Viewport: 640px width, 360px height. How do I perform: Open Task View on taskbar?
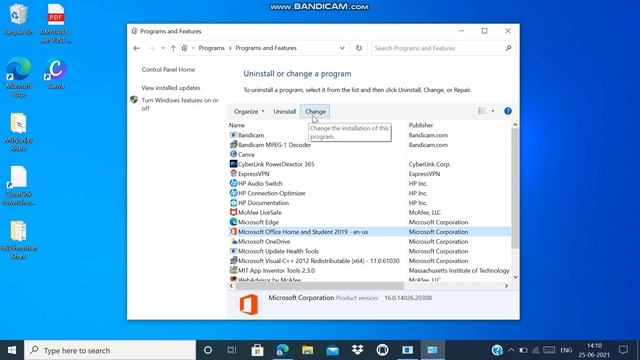coord(232,350)
